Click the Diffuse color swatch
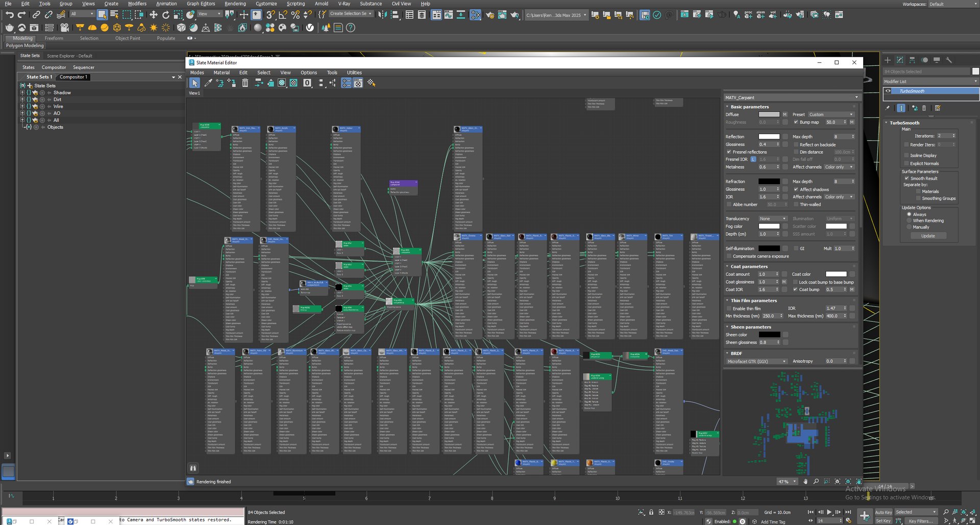This screenshot has width=980, height=525. pyautogui.click(x=769, y=114)
